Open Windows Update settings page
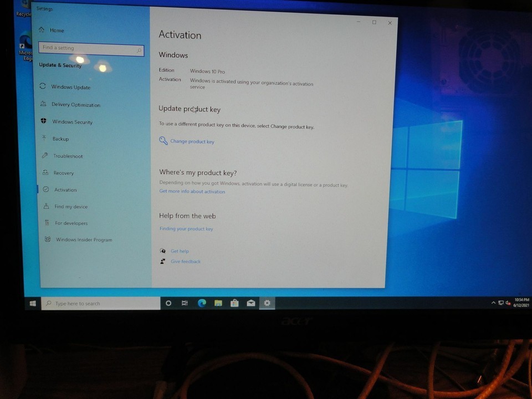This screenshot has width=532, height=399. pos(70,87)
